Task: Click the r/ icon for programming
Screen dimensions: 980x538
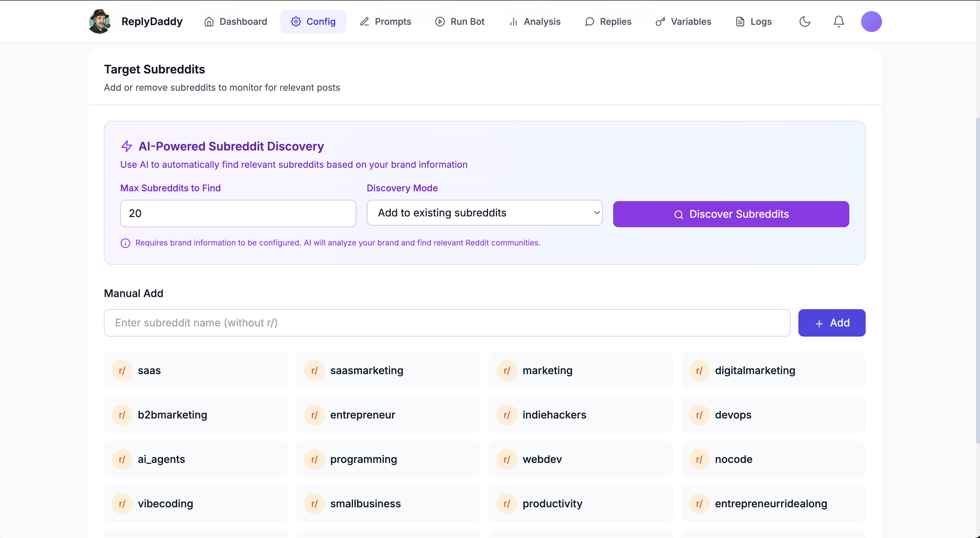Action: [x=314, y=460]
